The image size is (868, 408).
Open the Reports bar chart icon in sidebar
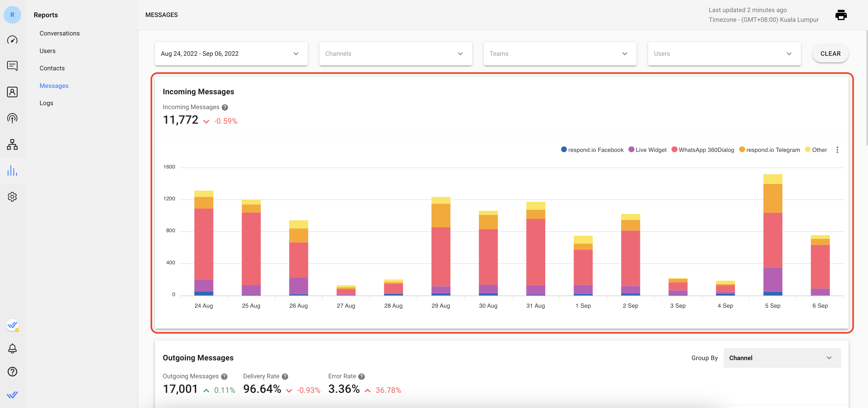point(12,170)
